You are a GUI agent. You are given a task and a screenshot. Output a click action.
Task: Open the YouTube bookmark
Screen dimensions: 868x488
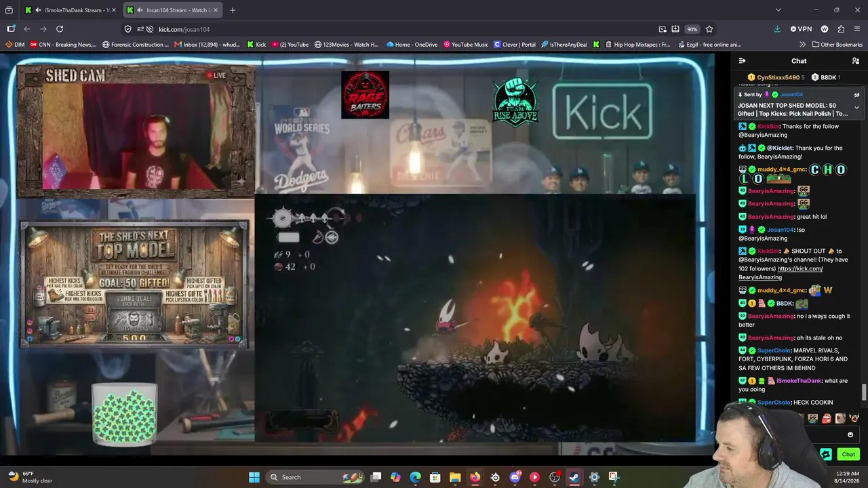pos(290,45)
